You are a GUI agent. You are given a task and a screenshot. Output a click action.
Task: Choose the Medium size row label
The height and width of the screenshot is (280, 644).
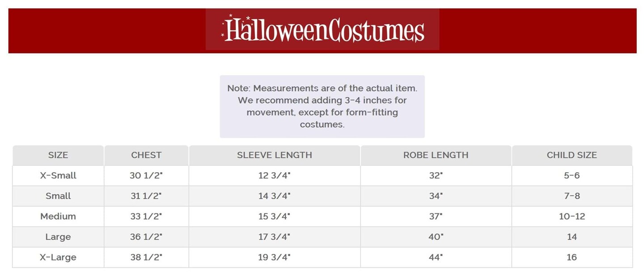[x=58, y=216]
